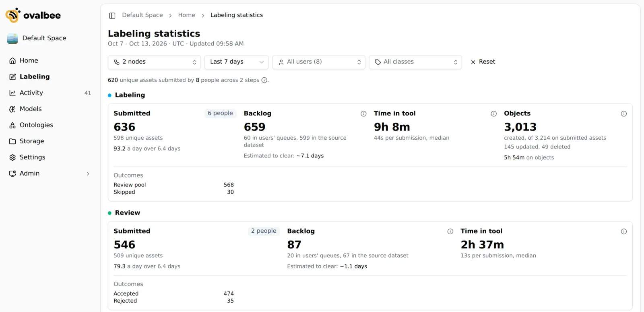Viewport: 644px width, 312px height.
Task: Click the 6 people badge in Labeling
Action: click(x=220, y=114)
